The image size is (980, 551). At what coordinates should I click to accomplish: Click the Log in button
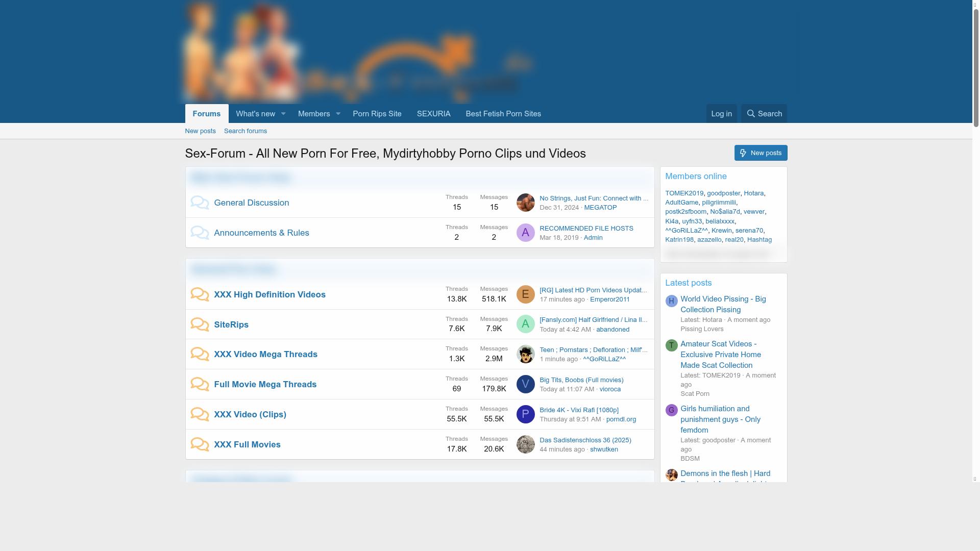[721, 113]
